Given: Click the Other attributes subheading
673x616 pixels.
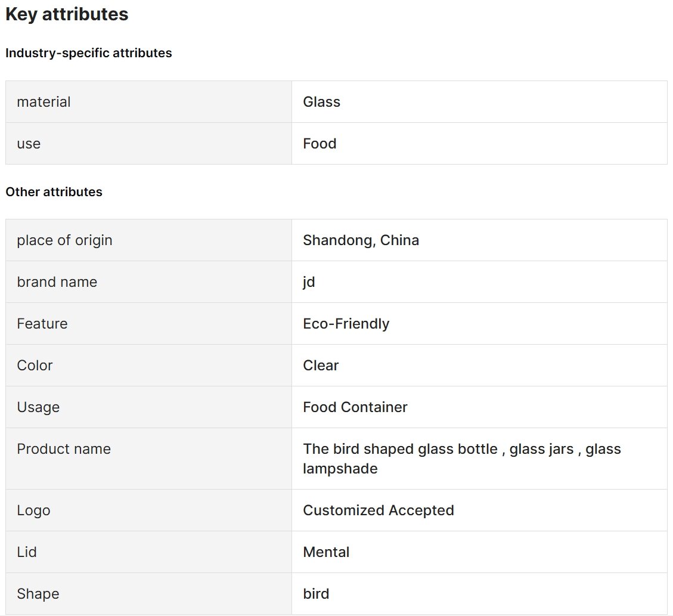Looking at the screenshot, I should 54,191.
